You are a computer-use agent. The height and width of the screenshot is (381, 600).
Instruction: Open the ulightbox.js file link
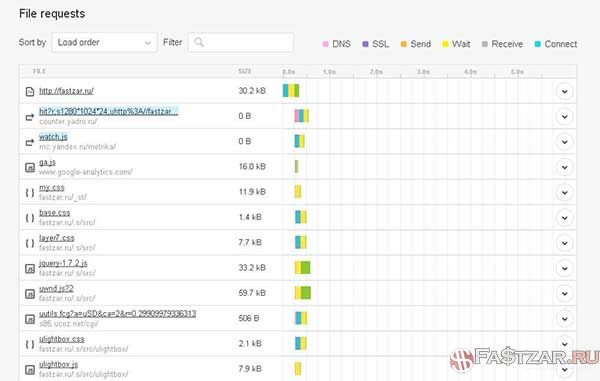[x=59, y=364]
